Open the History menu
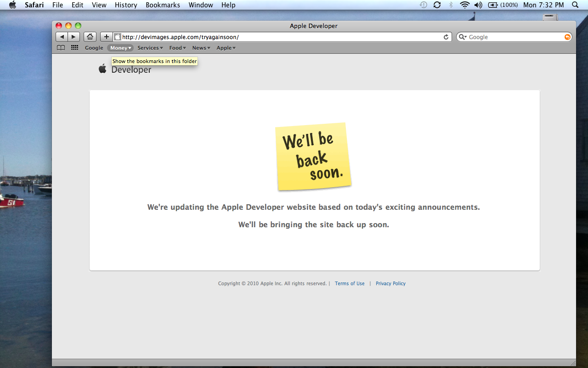588x368 pixels. click(126, 5)
